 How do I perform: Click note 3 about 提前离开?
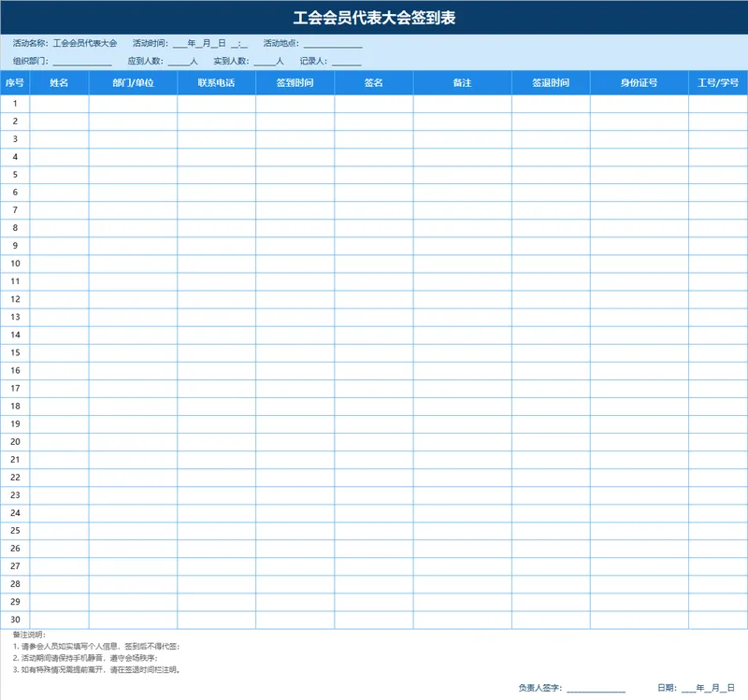click(x=96, y=670)
